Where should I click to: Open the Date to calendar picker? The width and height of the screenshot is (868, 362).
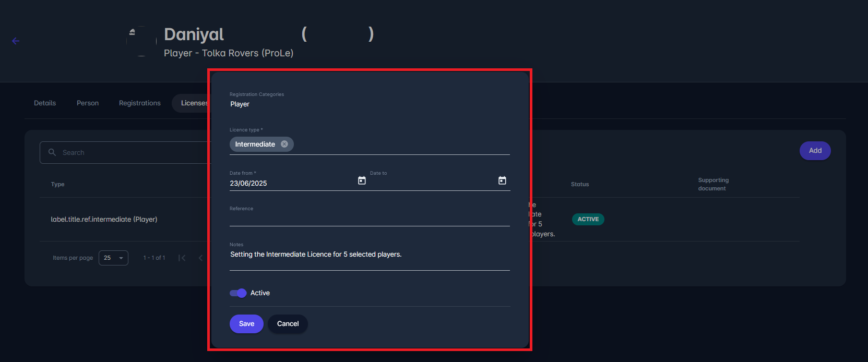tap(502, 180)
